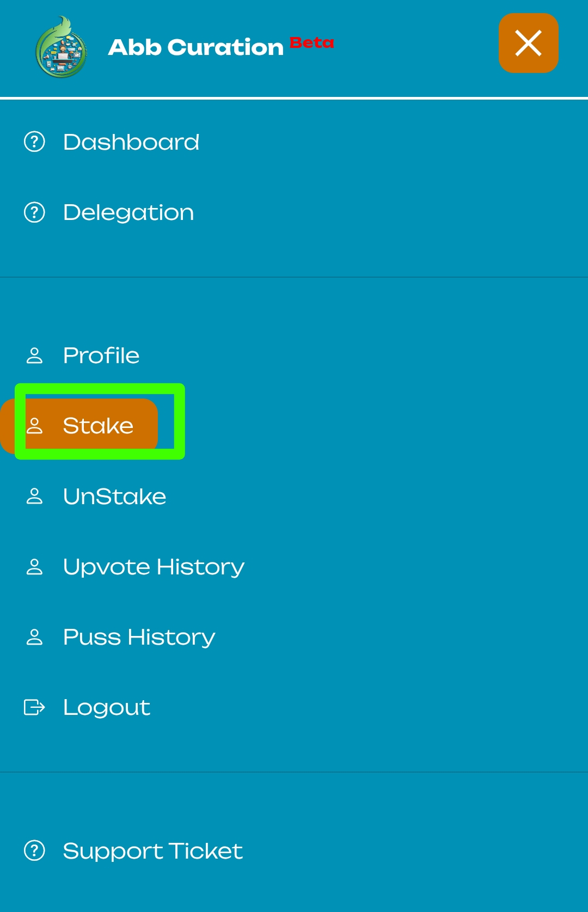Select the highlighted Stake menu item

pyautogui.click(x=98, y=426)
